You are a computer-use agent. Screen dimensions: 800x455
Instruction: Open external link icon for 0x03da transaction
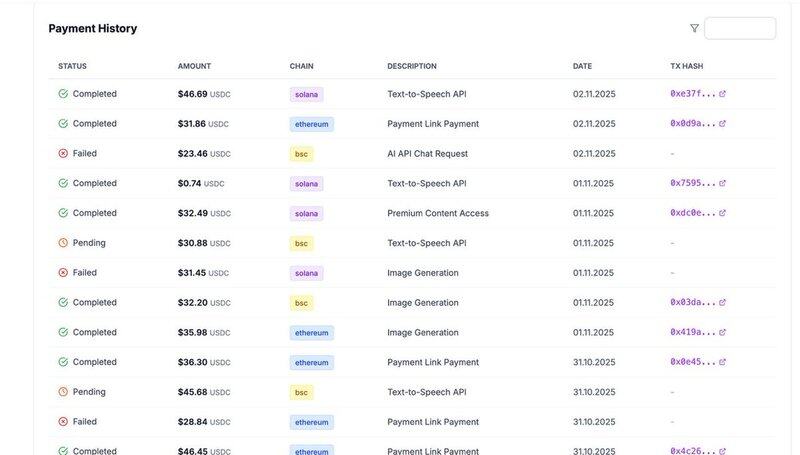pos(723,302)
